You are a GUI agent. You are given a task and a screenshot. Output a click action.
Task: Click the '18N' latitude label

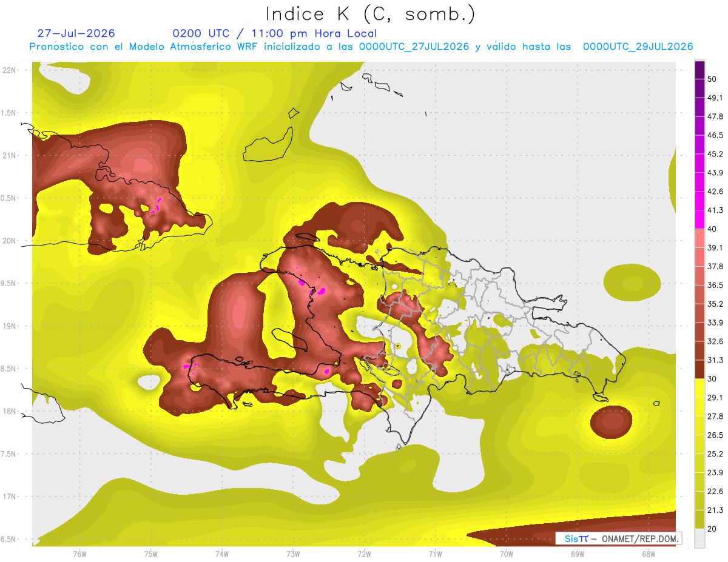coord(9,411)
